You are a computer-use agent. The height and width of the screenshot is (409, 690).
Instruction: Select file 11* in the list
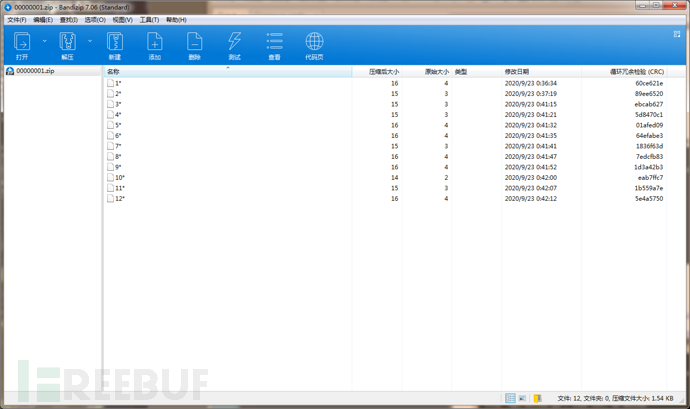coord(120,188)
